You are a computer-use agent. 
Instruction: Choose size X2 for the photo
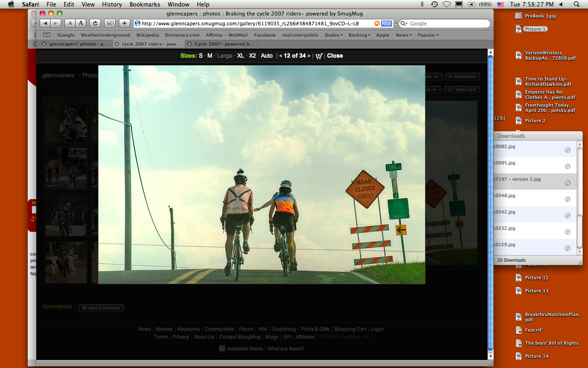[x=252, y=56]
